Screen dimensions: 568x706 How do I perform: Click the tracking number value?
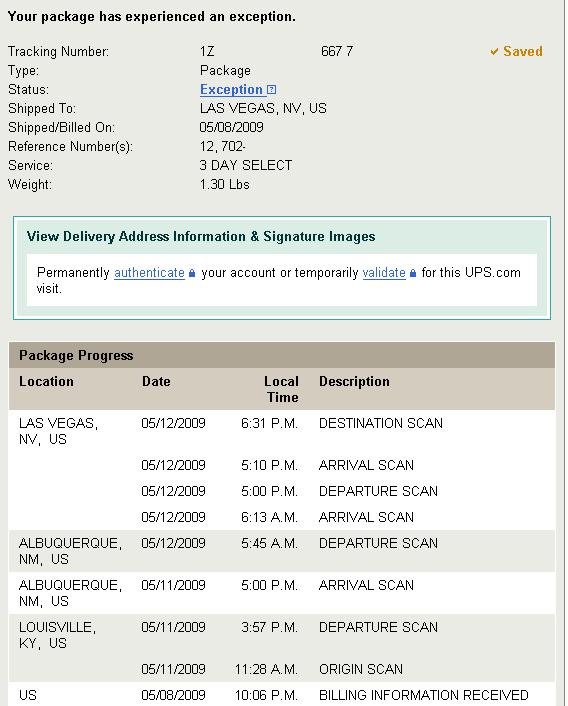pos(277,51)
